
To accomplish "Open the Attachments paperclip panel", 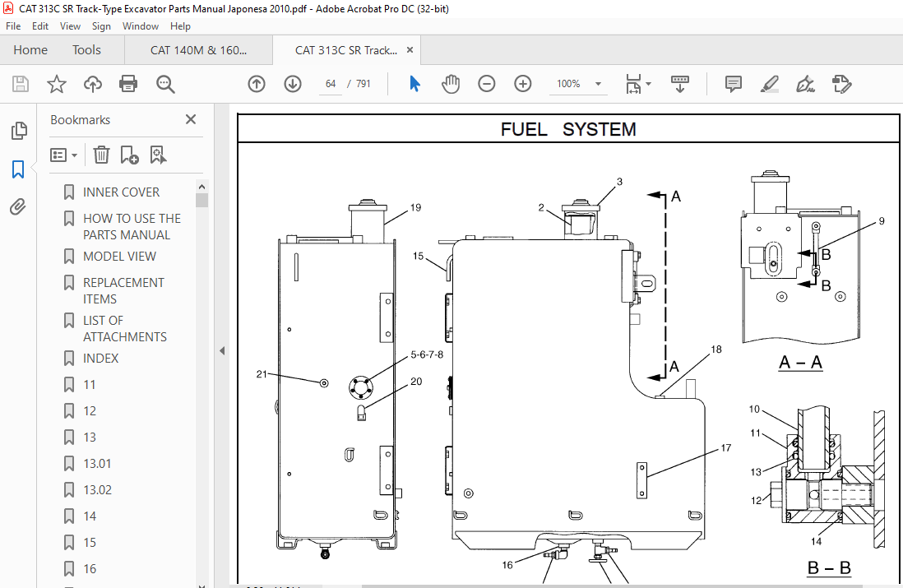I will (18, 206).
